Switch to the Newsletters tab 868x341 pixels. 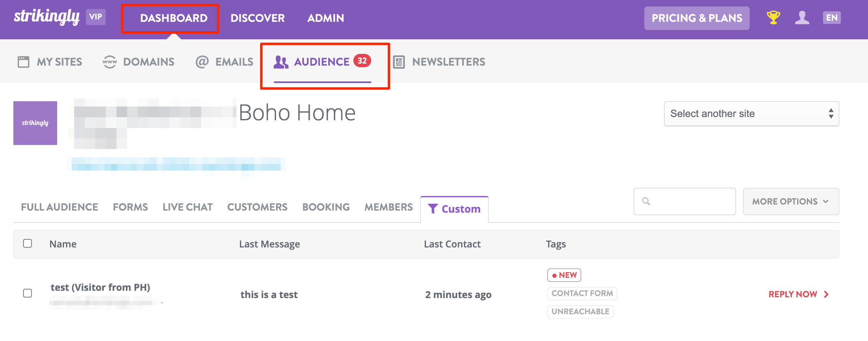click(x=439, y=62)
